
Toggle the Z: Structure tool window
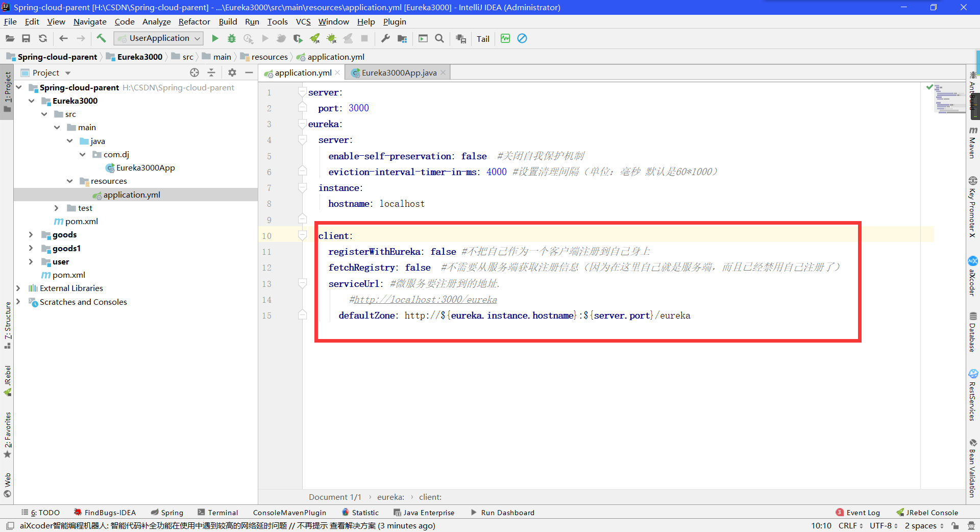(x=7, y=325)
